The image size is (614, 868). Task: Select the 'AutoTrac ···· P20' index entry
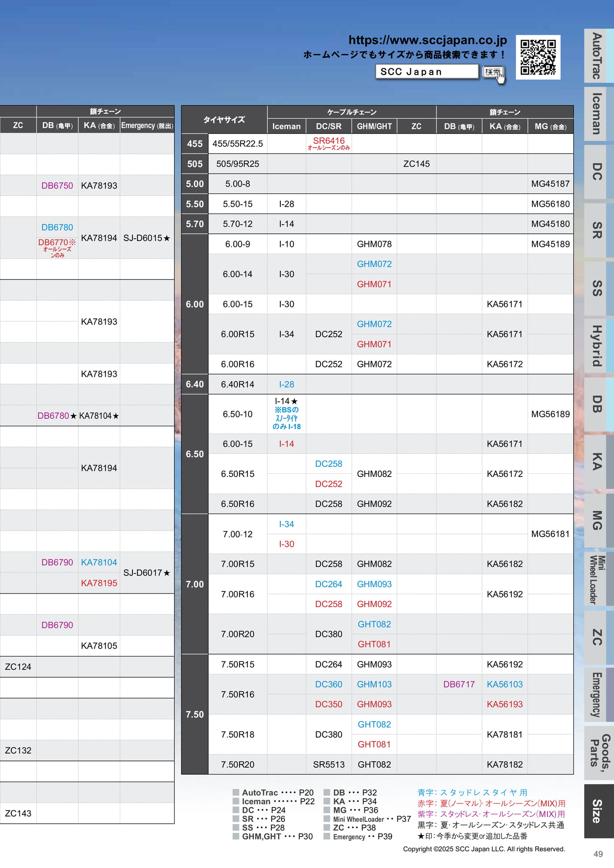pyautogui.click(x=273, y=793)
